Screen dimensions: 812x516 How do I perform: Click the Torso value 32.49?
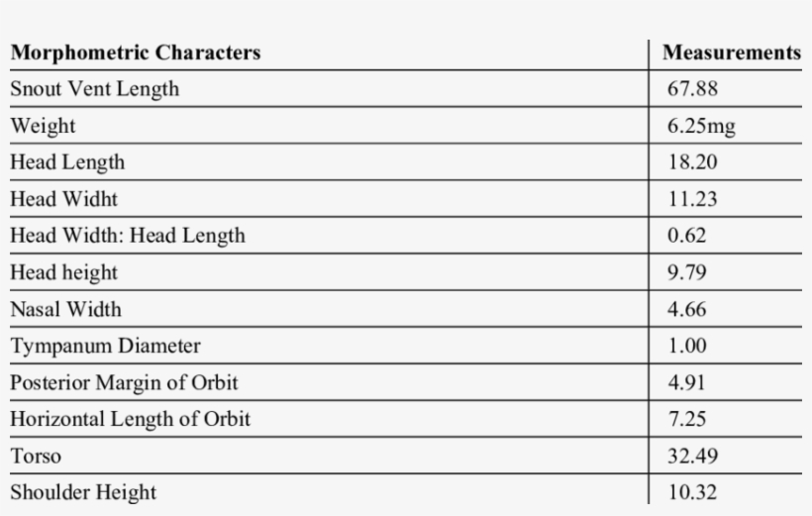[692, 456]
